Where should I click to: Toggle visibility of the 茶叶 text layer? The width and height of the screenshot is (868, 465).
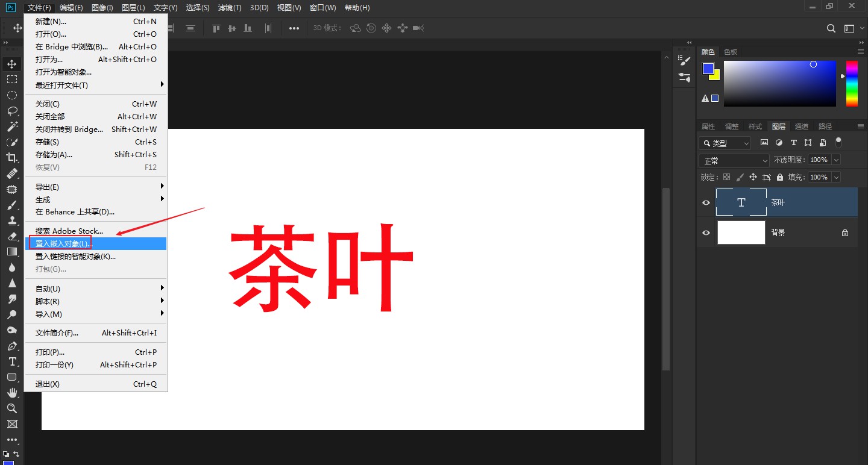pos(705,202)
